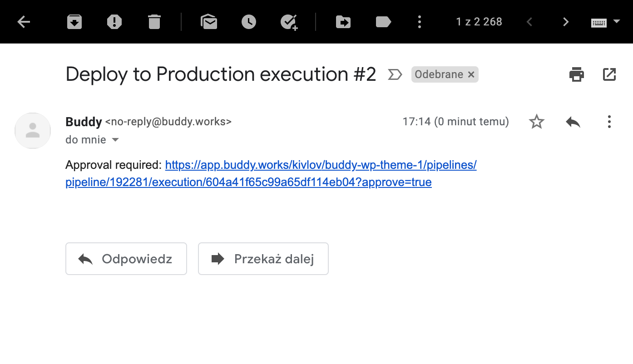Mark the email as unread
Viewport: 633px width, 364px height.
[209, 22]
